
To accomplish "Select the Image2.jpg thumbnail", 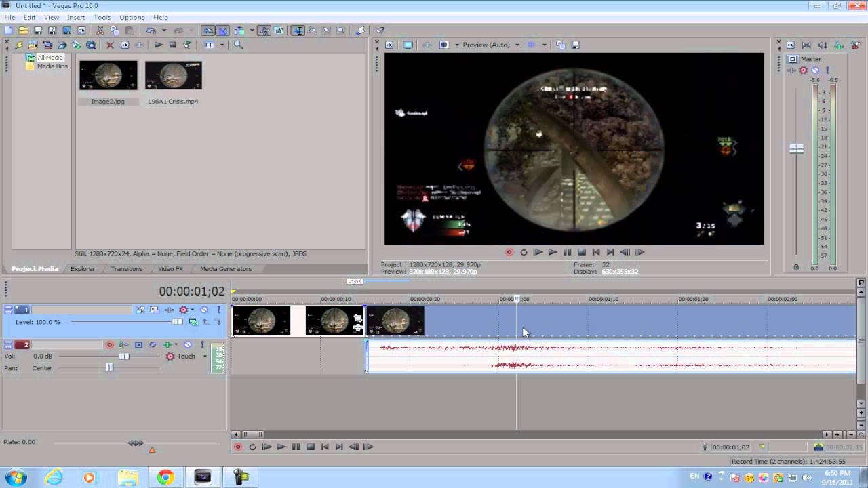I will 108,75.
